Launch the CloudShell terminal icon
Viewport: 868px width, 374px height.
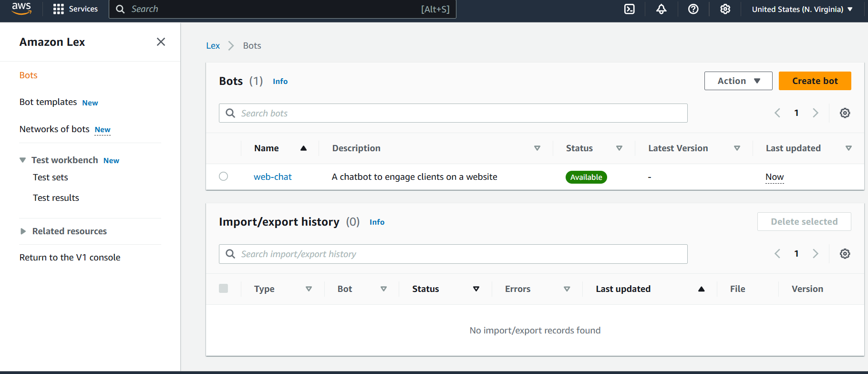(x=630, y=9)
